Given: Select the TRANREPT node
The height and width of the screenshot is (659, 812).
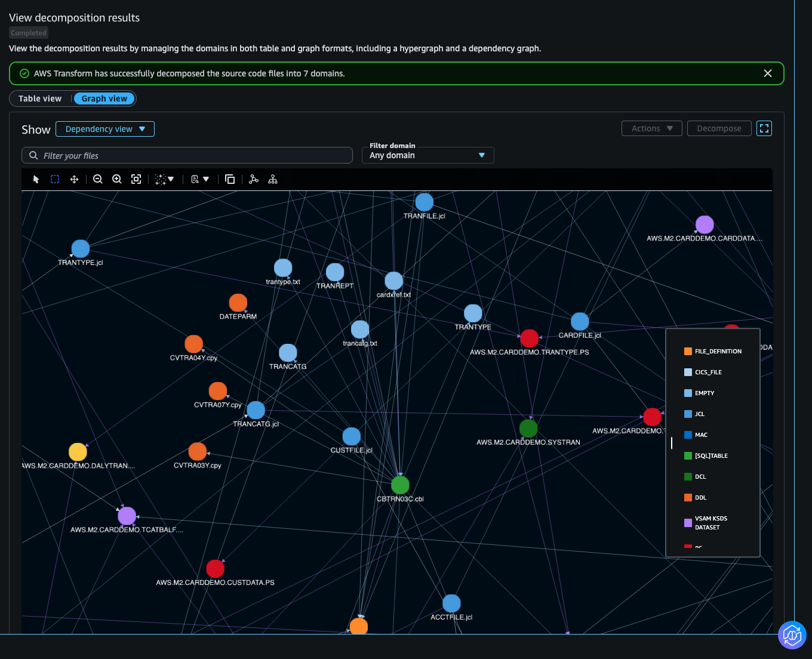Looking at the screenshot, I should coord(335,272).
